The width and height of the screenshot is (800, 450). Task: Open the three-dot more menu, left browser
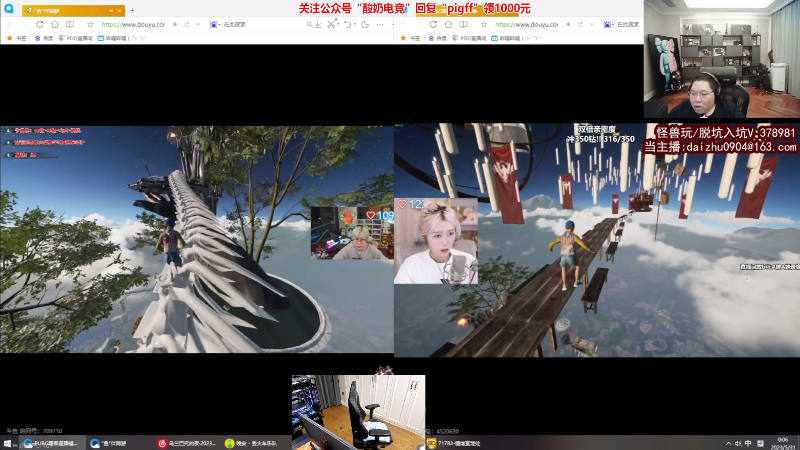point(380,24)
